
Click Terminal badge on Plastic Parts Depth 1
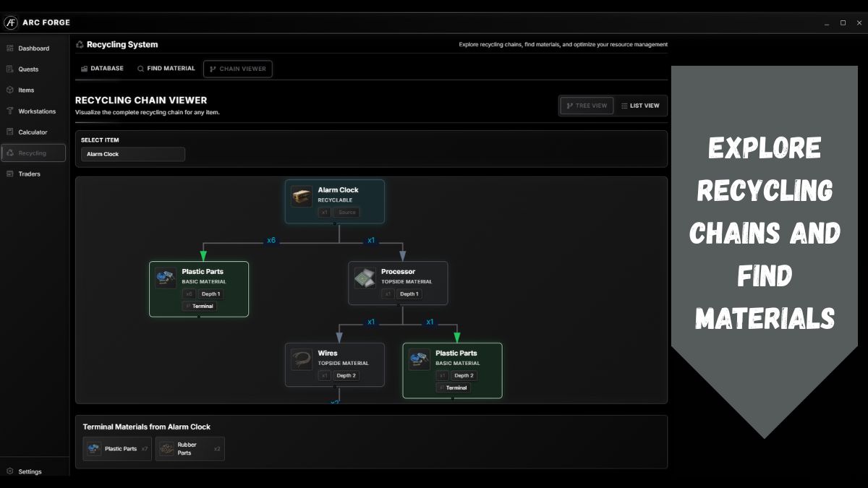[x=200, y=307]
